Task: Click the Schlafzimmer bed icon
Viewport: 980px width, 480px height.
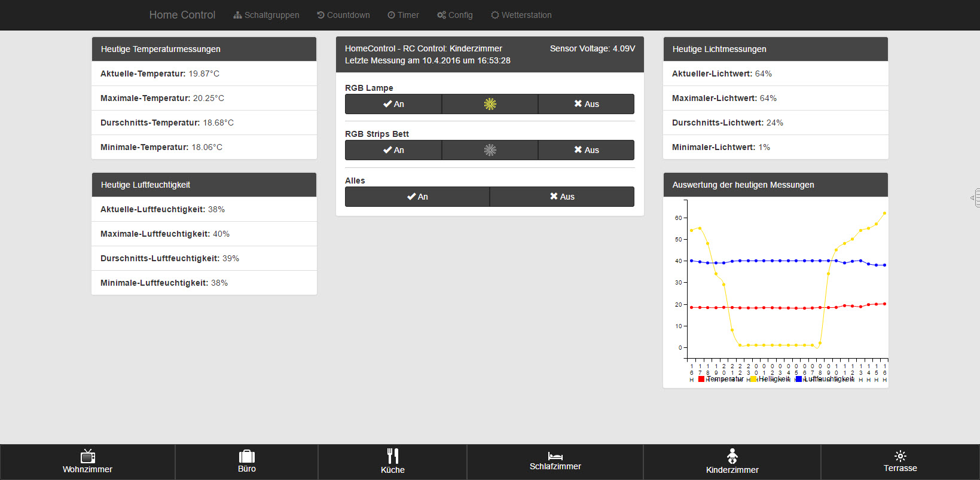Action: [x=555, y=456]
